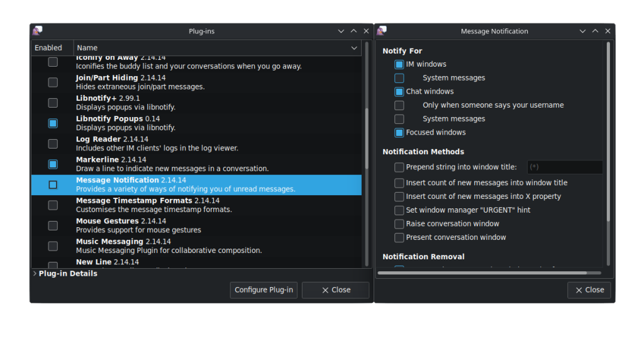Select the Message Notification plug-in row

pyautogui.click(x=196, y=184)
